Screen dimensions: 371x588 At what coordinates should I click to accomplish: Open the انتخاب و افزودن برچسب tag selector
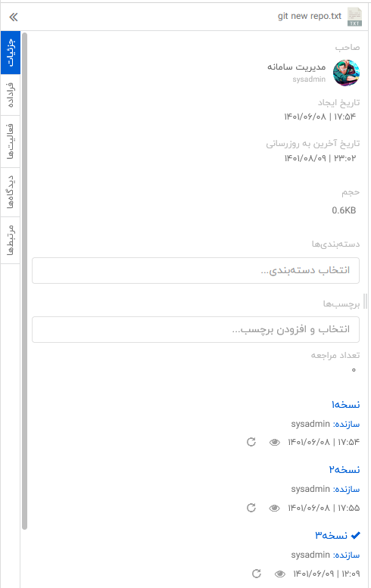click(x=195, y=330)
